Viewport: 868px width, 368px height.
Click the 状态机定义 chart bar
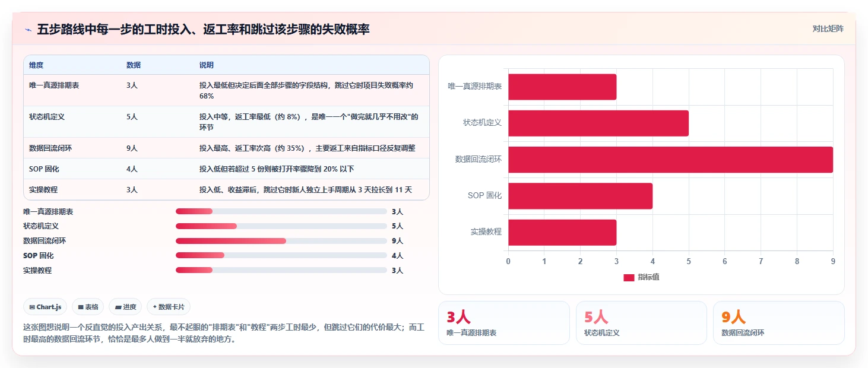[598, 123]
